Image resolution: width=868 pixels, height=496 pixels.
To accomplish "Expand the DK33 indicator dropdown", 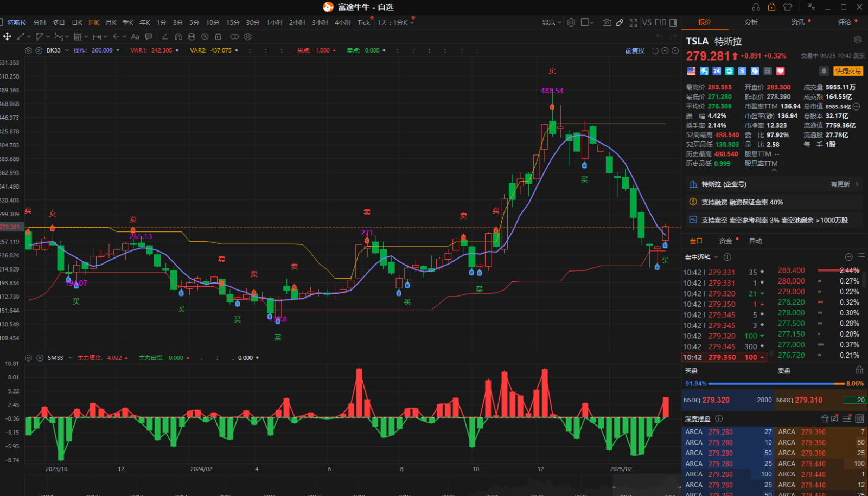I will 67,50.
